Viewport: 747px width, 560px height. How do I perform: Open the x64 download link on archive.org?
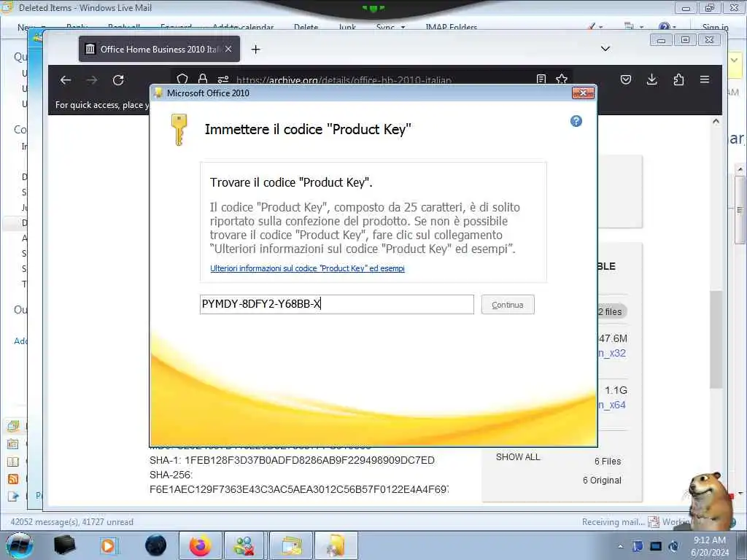pyautogui.click(x=612, y=405)
